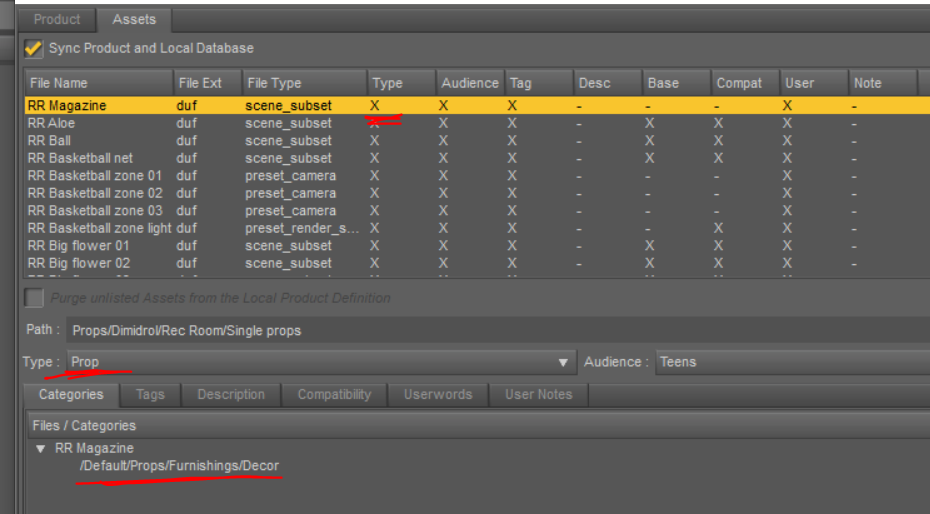Switch to the Product tab
The image size is (930, 514).
click(x=57, y=20)
